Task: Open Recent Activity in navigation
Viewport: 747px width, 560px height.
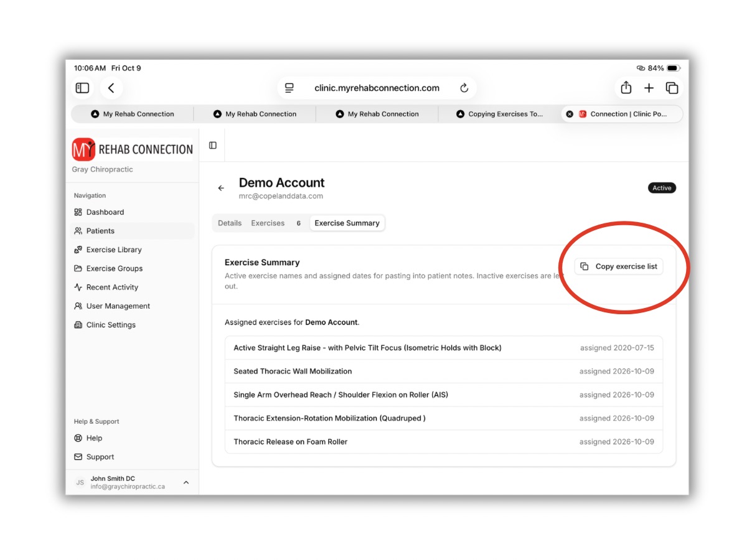Action: tap(133, 287)
